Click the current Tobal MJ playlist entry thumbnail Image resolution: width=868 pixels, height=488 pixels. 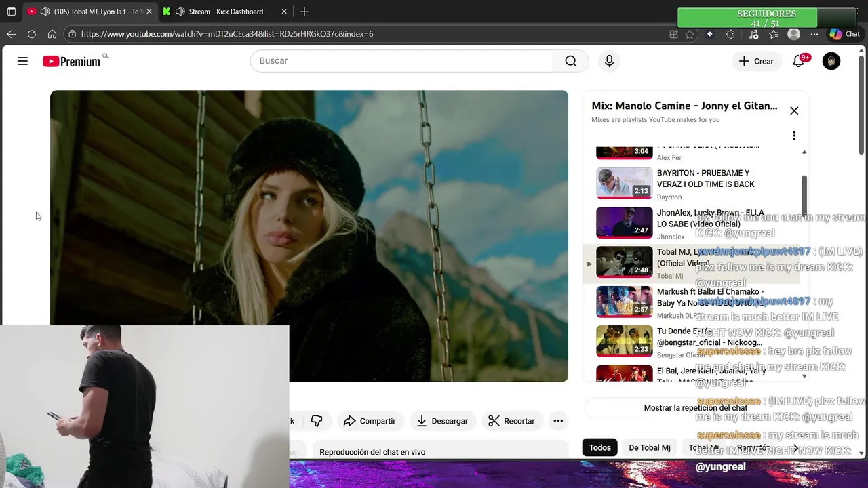click(624, 262)
